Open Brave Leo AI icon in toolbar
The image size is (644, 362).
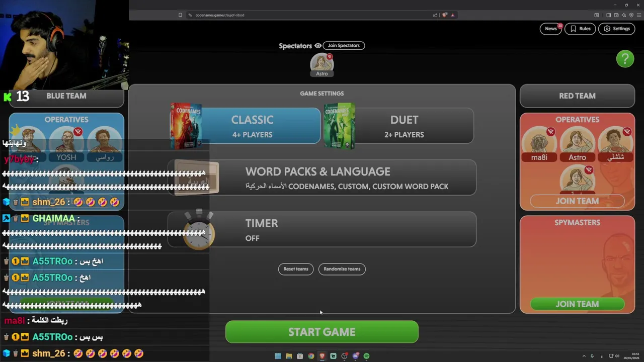click(x=624, y=15)
